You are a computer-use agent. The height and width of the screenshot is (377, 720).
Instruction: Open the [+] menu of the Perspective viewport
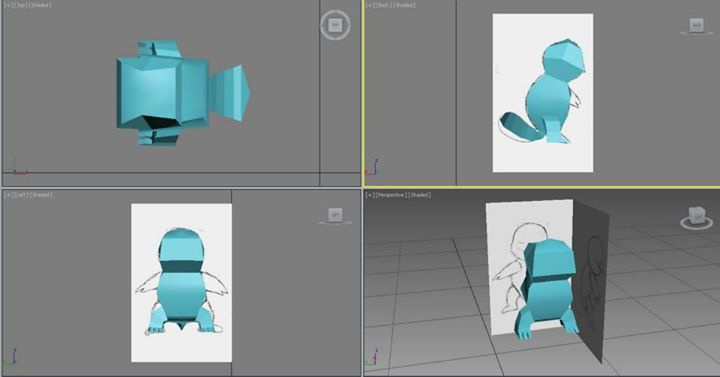tap(370, 195)
